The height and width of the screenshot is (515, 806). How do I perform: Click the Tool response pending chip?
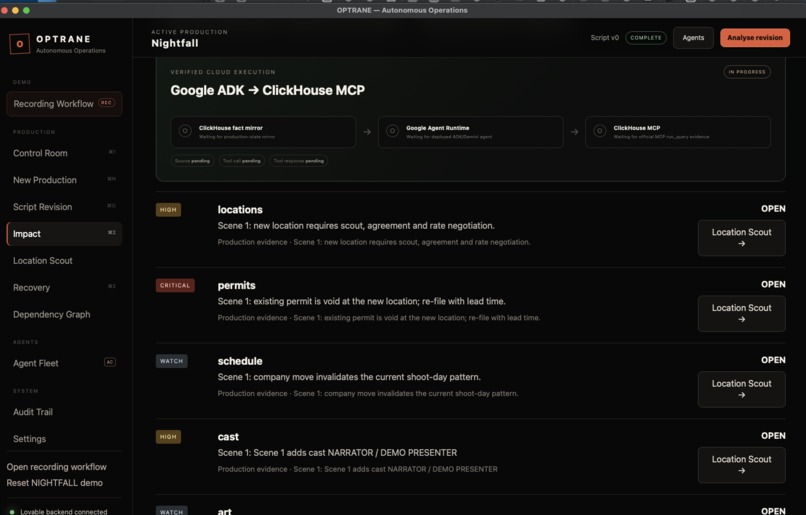tap(299, 161)
